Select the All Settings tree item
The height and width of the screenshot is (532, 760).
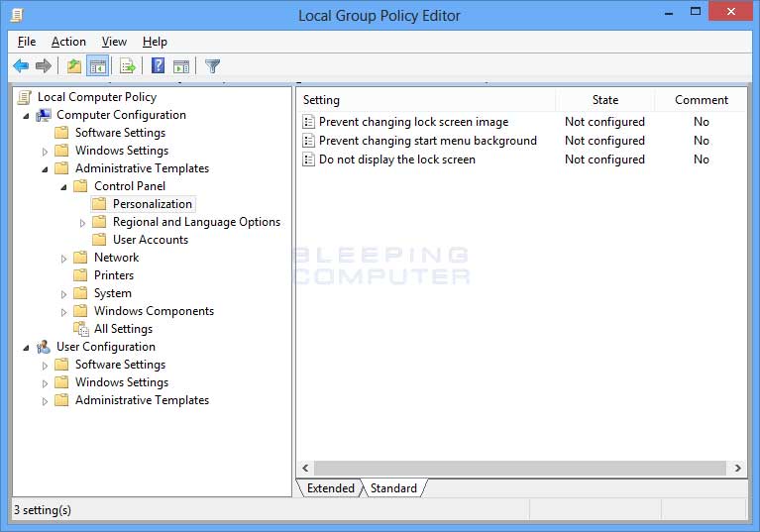[123, 329]
